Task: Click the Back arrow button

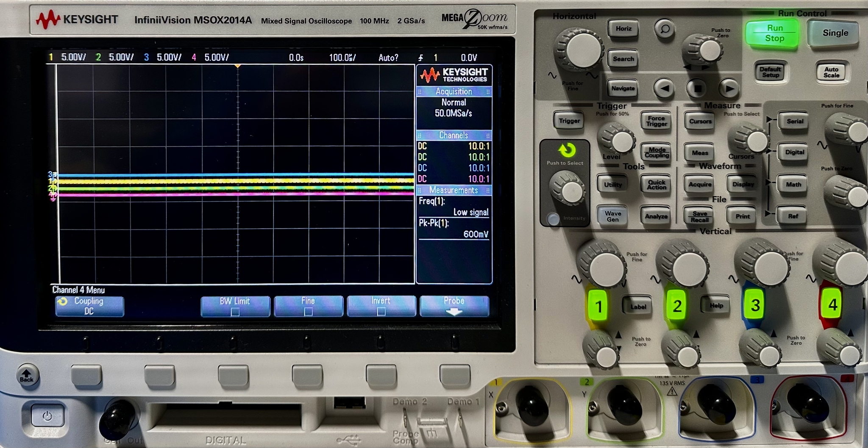Action: pyautogui.click(x=28, y=375)
